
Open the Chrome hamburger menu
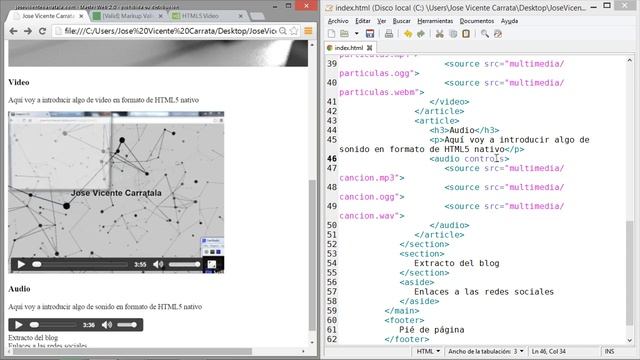click(308, 31)
